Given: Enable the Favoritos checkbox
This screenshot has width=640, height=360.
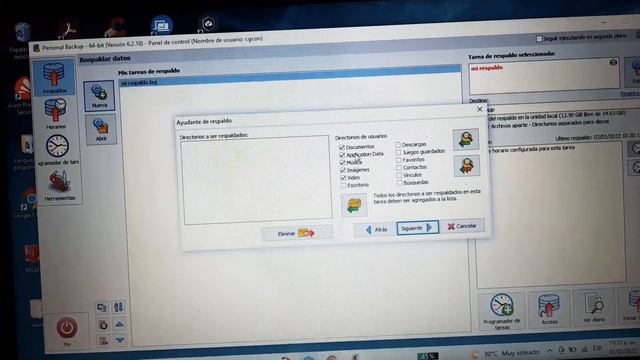Looking at the screenshot, I should (398, 160).
